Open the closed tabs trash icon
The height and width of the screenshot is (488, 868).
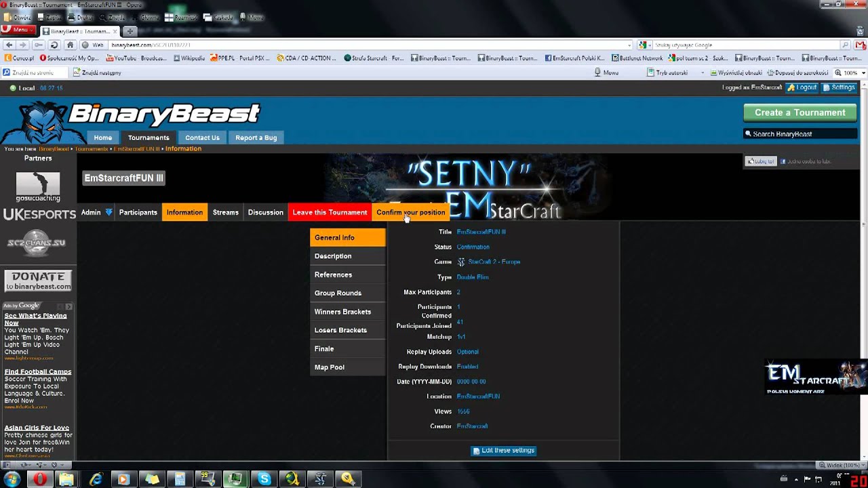[x=859, y=31]
